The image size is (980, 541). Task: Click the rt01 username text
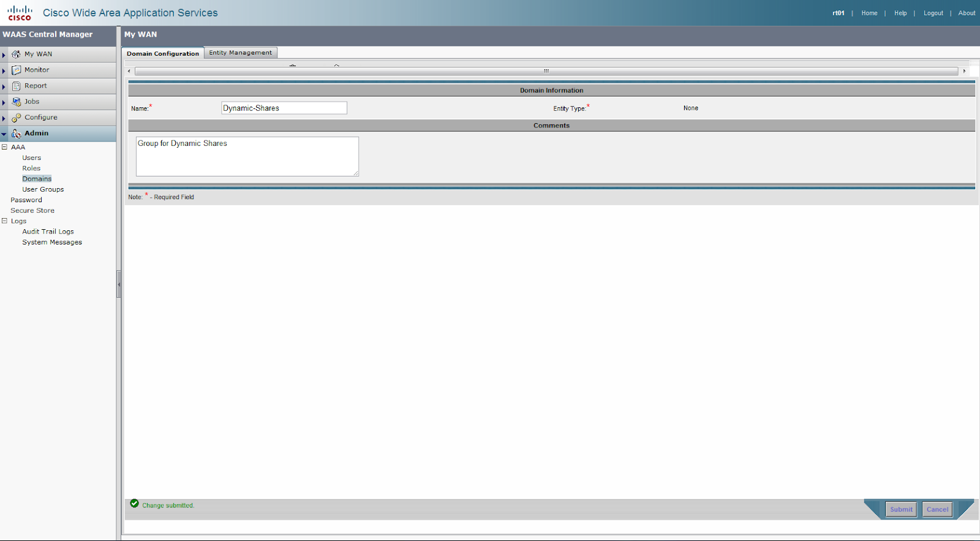click(838, 13)
